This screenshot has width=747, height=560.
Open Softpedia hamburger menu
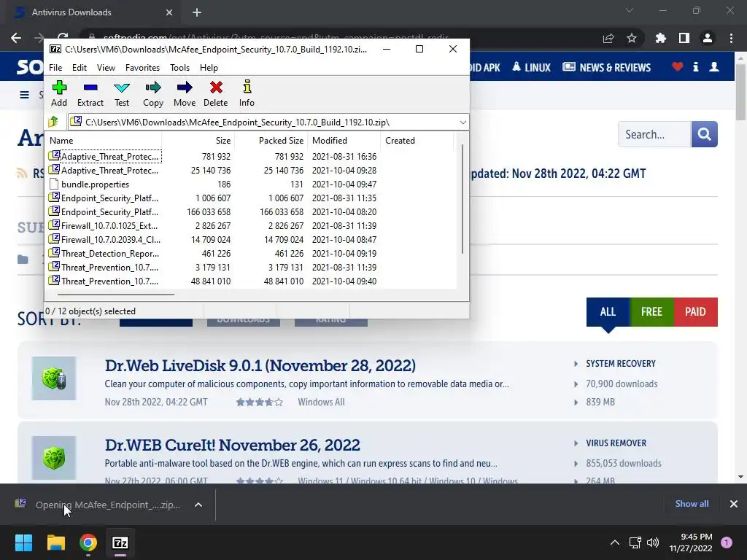click(24, 95)
